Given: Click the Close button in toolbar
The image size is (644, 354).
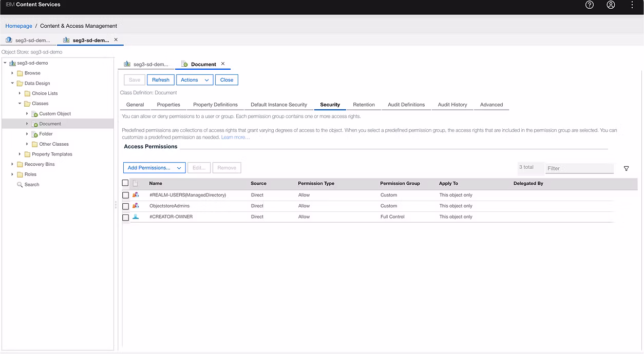Looking at the screenshot, I should pos(226,80).
